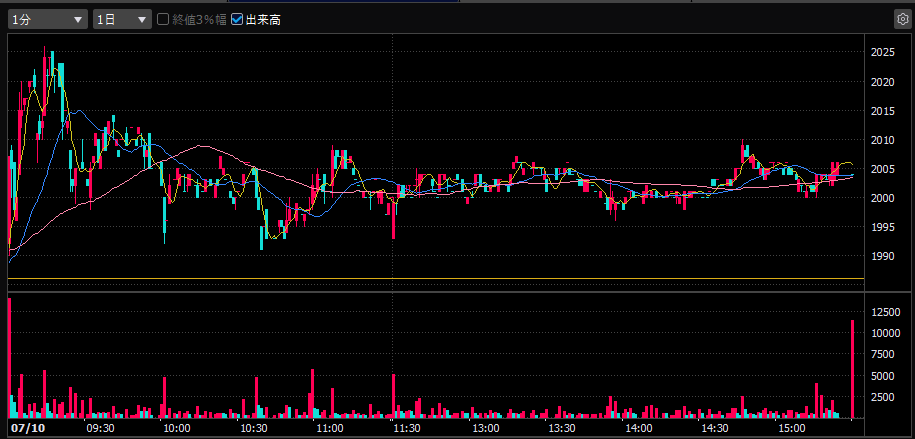This screenshot has width=915, height=439.
Task: Click the opening volume spike bar
Action: [10, 358]
